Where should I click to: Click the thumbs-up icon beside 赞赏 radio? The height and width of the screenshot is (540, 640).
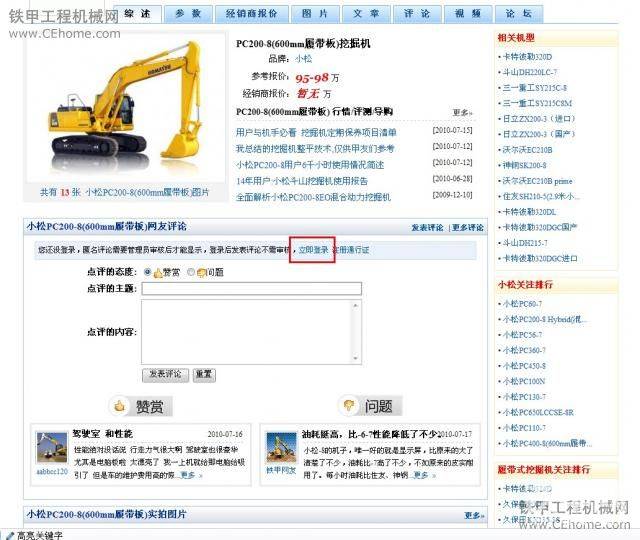[158, 273]
